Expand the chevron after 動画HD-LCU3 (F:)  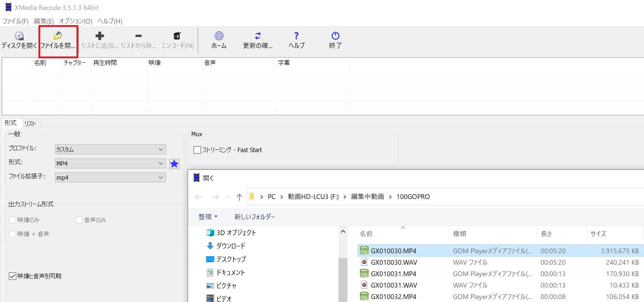[x=345, y=197]
